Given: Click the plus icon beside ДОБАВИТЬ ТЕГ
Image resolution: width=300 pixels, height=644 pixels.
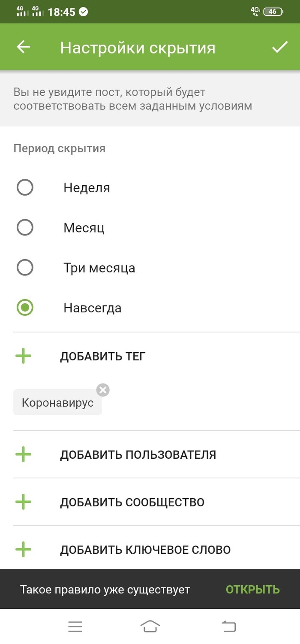Looking at the screenshot, I should point(24,356).
